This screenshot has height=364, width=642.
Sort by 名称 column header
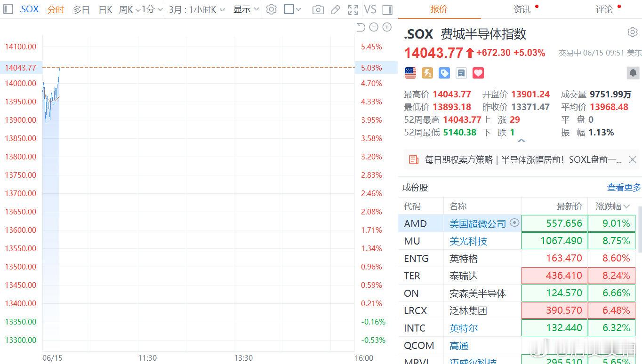pyautogui.click(x=457, y=206)
